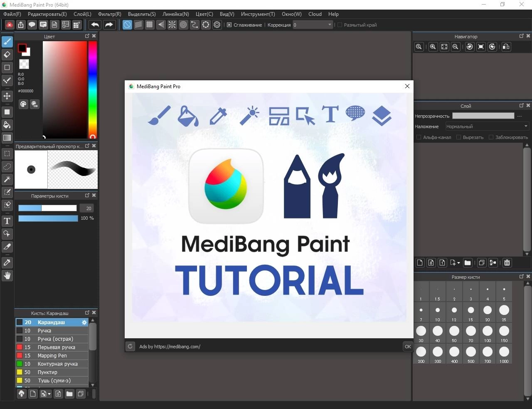Undock the Навигатор panel
Screen dimensions: 532x409
(522, 36)
